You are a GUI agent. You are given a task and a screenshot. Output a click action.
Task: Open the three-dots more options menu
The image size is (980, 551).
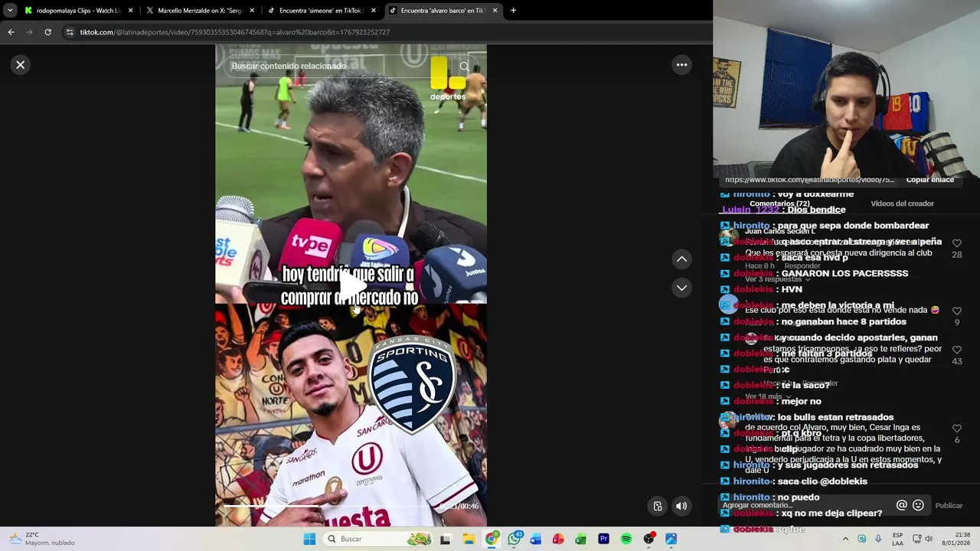[x=681, y=65]
